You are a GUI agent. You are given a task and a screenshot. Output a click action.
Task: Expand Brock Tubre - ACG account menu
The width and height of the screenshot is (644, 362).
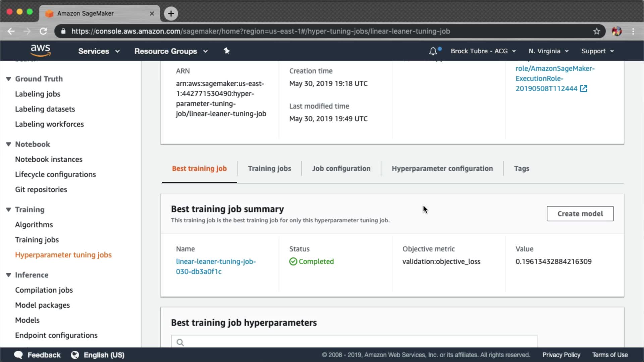pos(483,51)
